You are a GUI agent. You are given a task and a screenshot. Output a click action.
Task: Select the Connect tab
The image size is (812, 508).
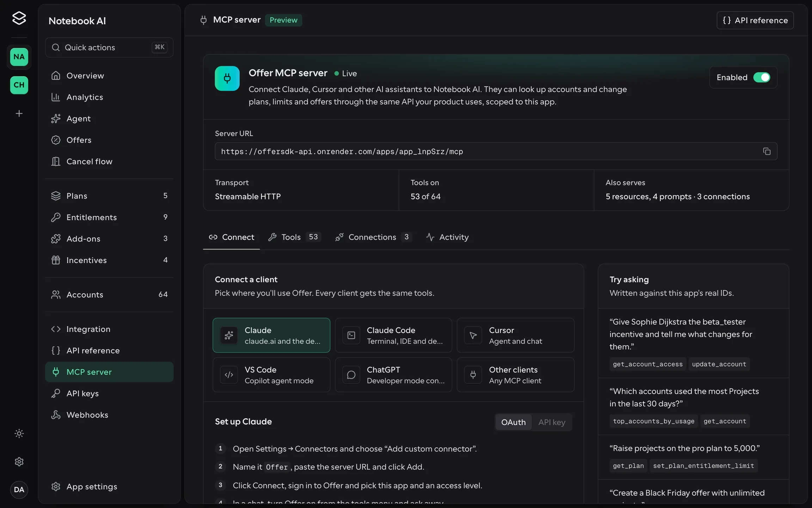point(232,237)
